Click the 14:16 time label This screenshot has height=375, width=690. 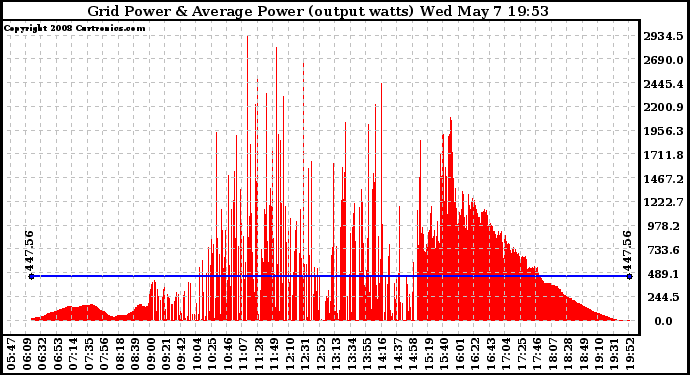pos(382,354)
